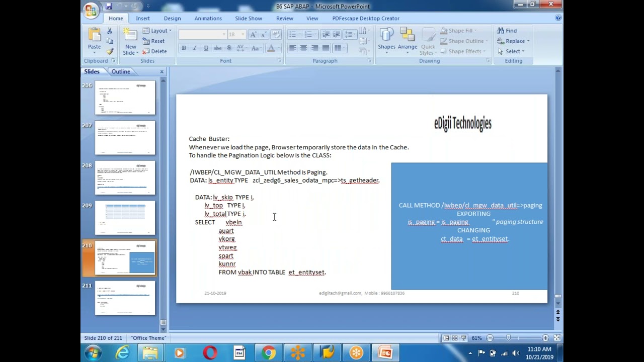Expand the Replace dropdown
The image size is (644, 362).
pos(514,41)
